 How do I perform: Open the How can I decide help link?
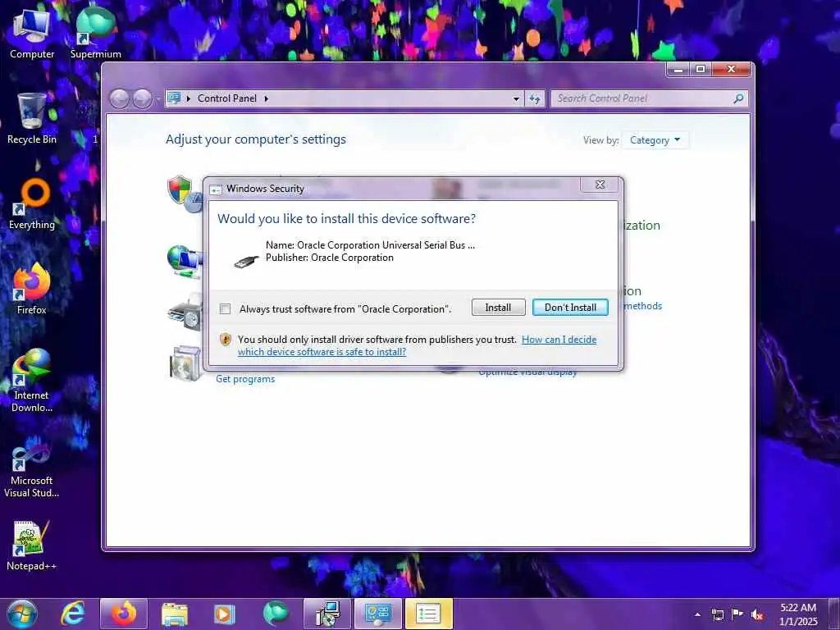tap(417, 345)
